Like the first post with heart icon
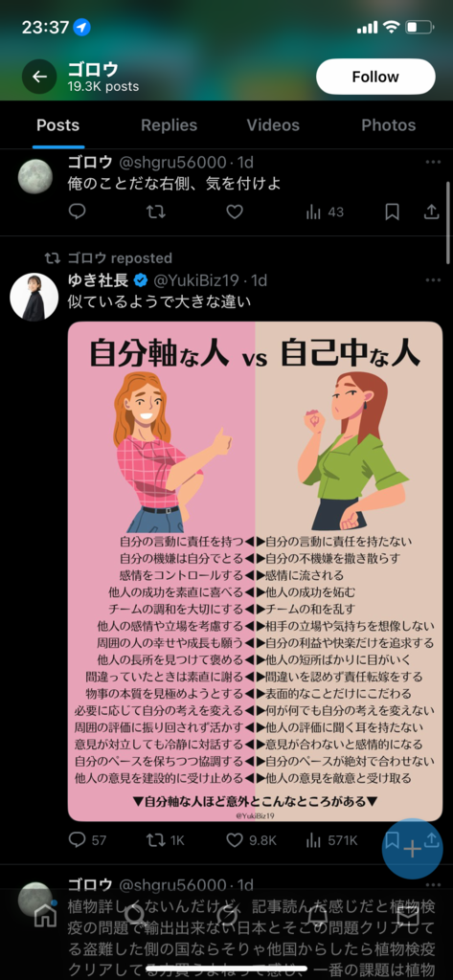Image resolution: width=453 pixels, height=980 pixels. pos(235,212)
